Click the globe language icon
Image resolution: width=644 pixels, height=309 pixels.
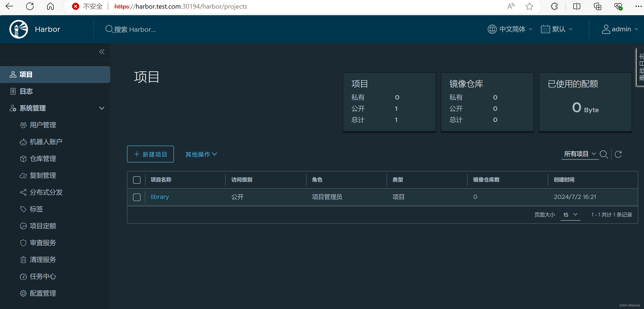coord(492,29)
